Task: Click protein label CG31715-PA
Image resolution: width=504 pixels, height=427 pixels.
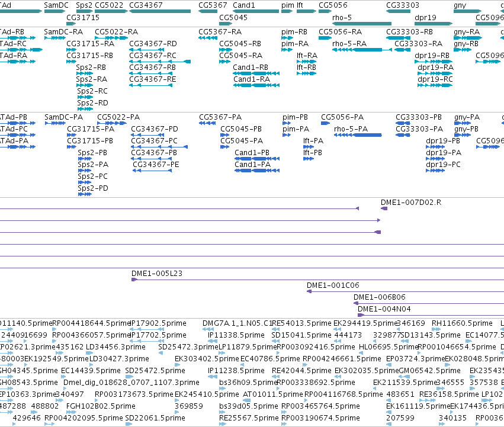Action: tap(91, 129)
